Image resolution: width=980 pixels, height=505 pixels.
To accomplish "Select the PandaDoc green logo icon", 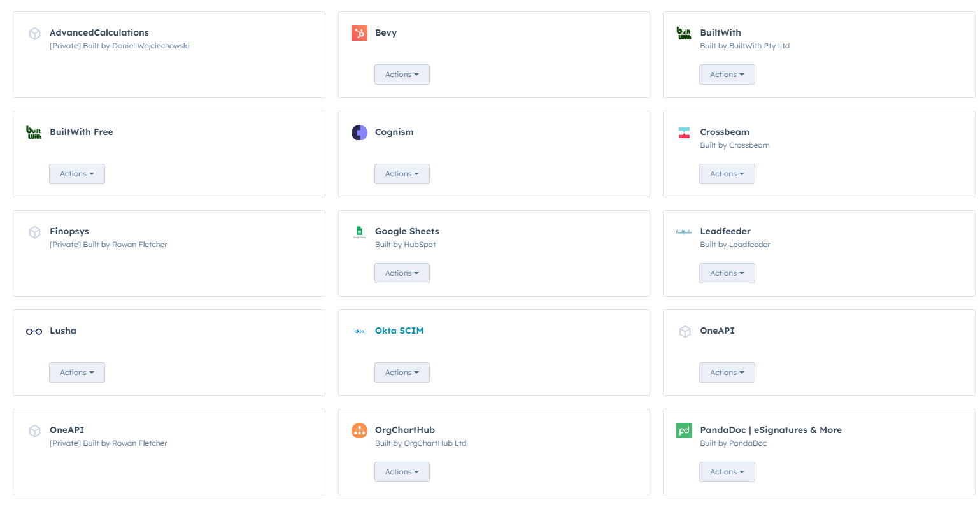I will pyautogui.click(x=684, y=430).
